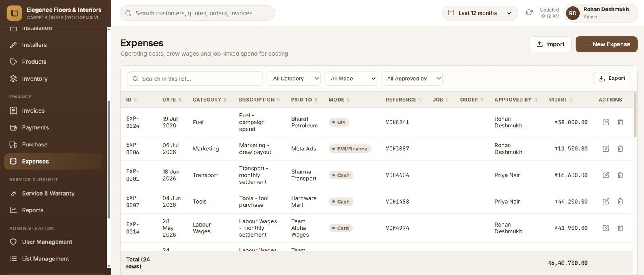The height and width of the screenshot is (275, 644).
Task: Open the Last 12 months date range
Action: (x=480, y=13)
